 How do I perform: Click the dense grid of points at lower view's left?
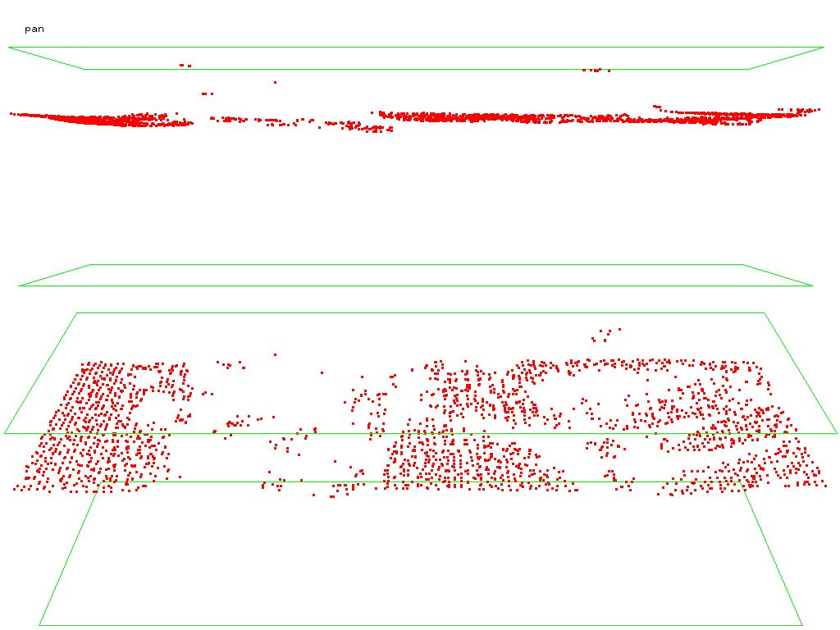point(94,427)
